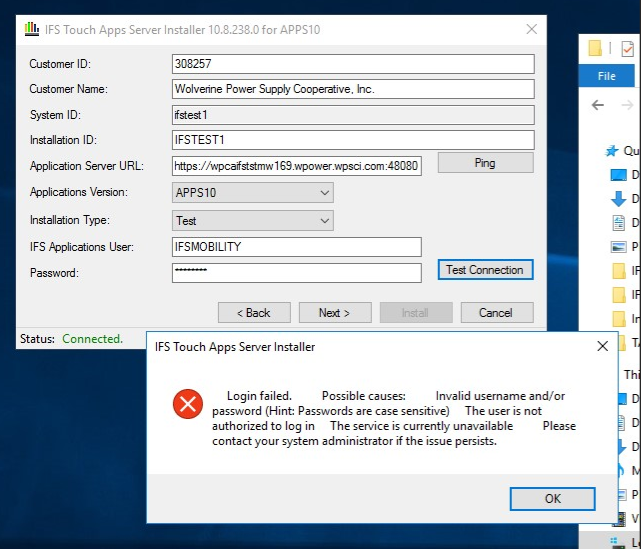Click the 'Login failed.' message text
Viewport: 641px width, 549px height.
[259, 396]
